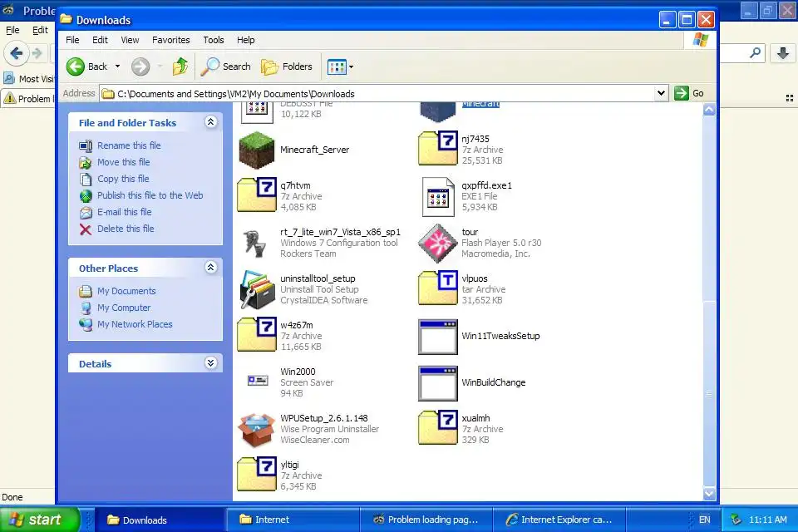
Task: Switch to Internet Explorer taskbar button
Action: 559,520
